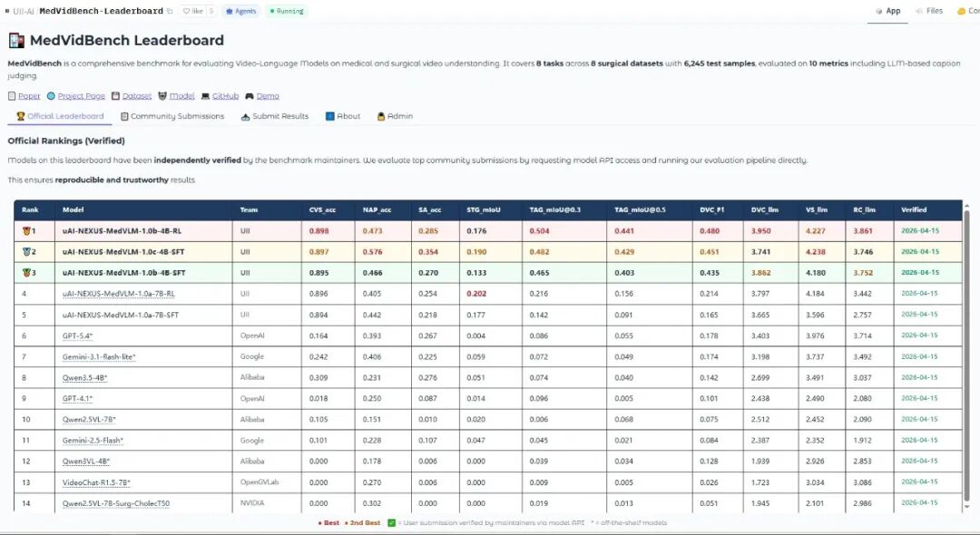Click the green Running status badge
Image resolution: width=980 pixels, height=535 pixels.
pos(286,11)
